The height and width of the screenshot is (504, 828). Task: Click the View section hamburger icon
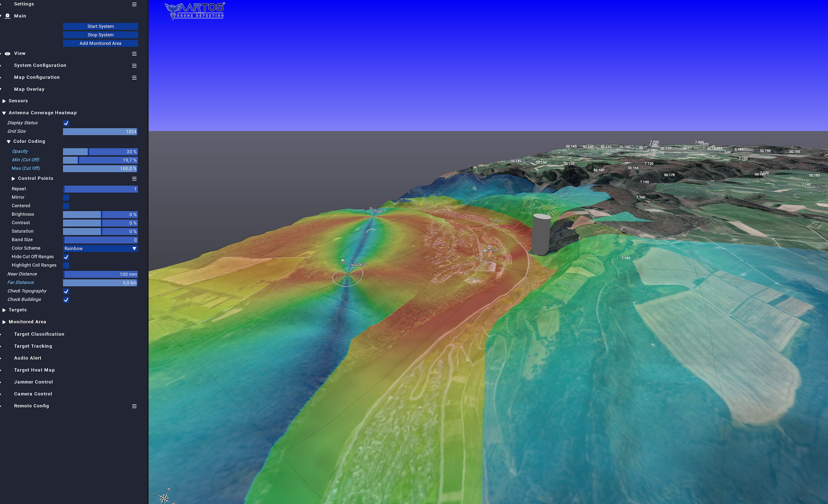(x=134, y=54)
